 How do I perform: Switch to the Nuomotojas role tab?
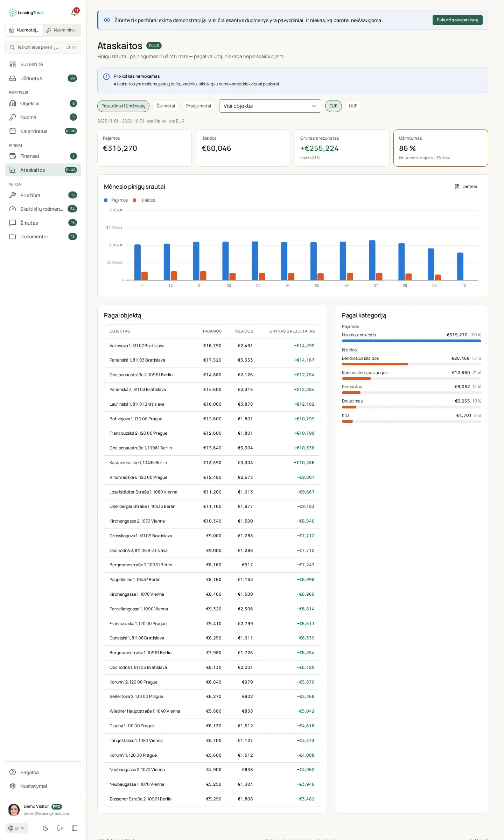[x=24, y=30]
